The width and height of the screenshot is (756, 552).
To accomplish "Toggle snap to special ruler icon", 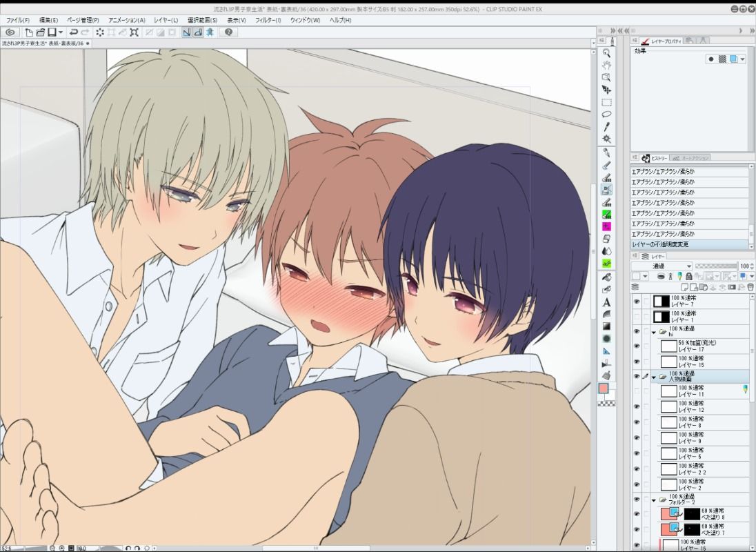I will point(198,32).
